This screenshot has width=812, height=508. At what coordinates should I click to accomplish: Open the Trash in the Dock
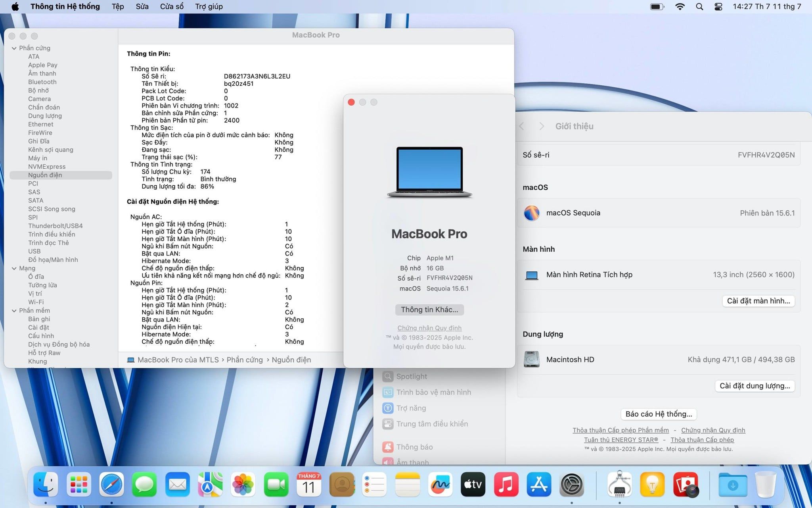[766, 485]
